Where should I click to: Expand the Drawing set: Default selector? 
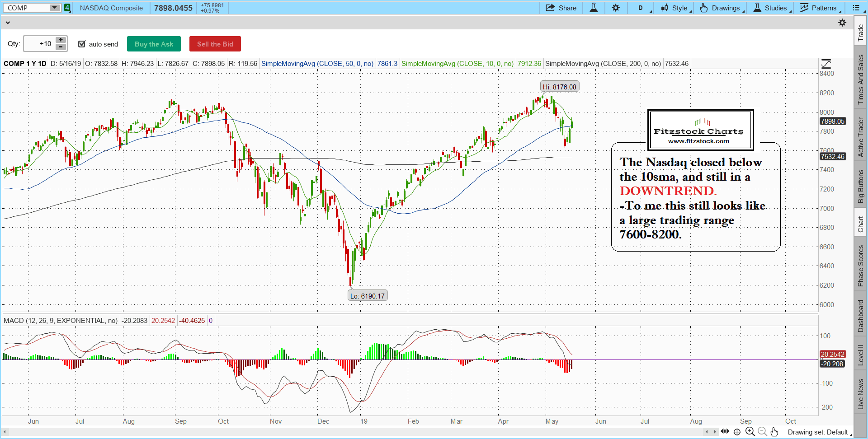click(819, 432)
